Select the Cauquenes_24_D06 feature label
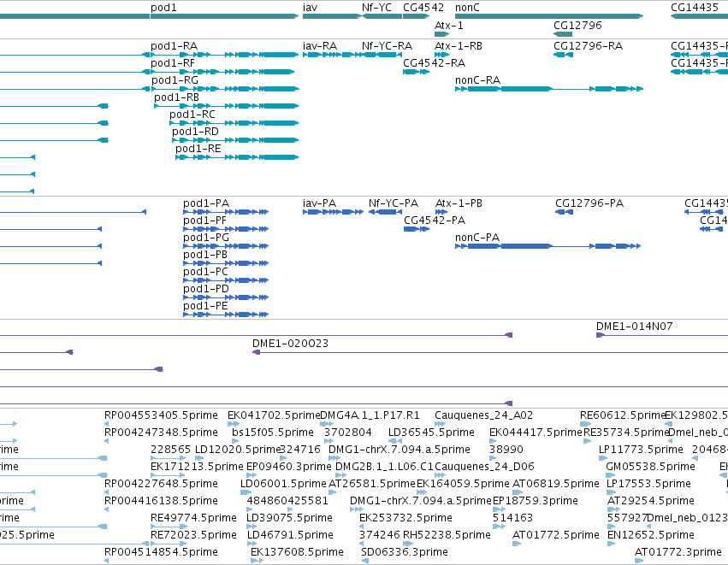Image resolution: width=728 pixels, height=565 pixels. pyautogui.click(x=484, y=467)
